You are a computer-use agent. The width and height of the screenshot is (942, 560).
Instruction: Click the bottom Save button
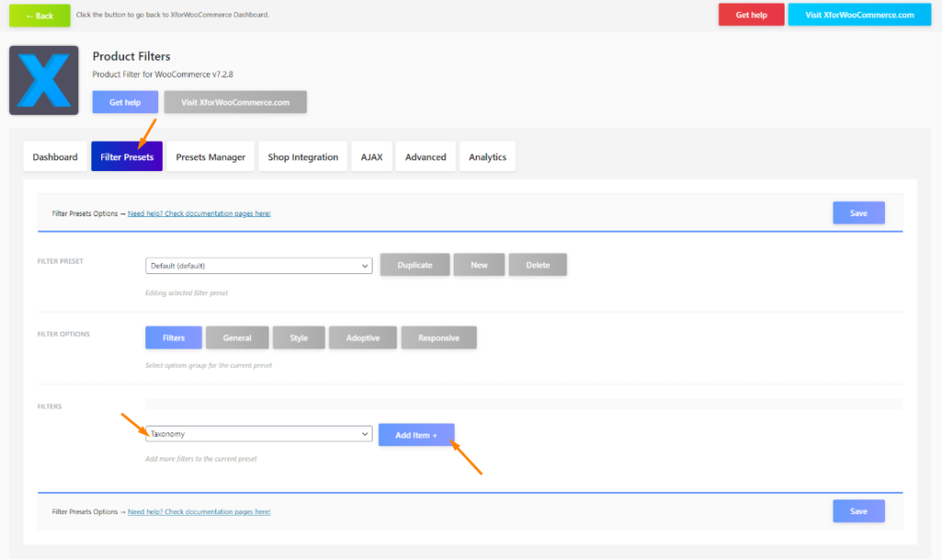pyautogui.click(x=858, y=510)
